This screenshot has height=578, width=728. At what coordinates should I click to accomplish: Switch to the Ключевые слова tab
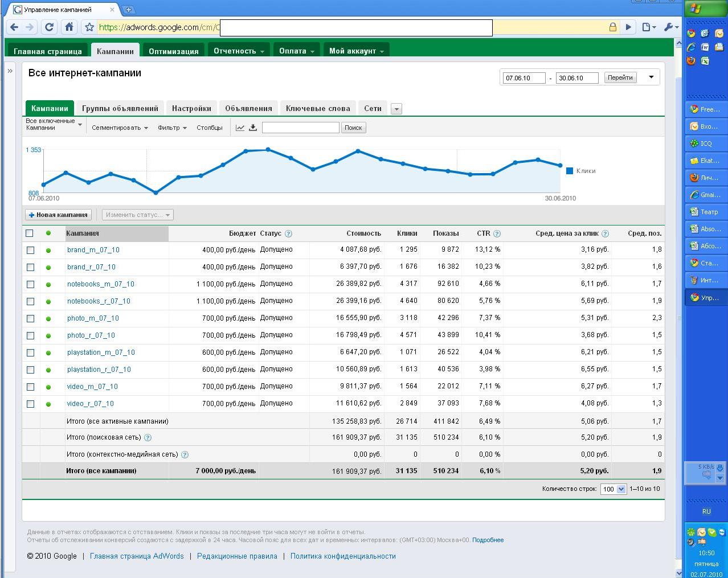coord(318,108)
